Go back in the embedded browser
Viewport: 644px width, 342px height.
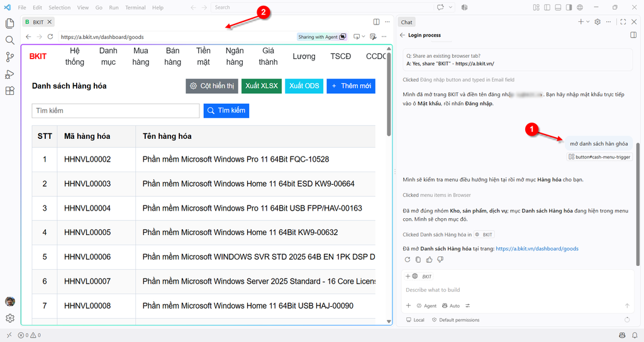pyautogui.click(x=28, y=36)
